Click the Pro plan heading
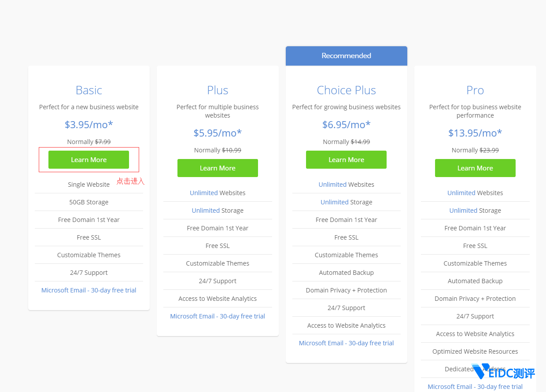Viewport: 546px width, 392px height. pyautogui.click(x=475, y=90)
